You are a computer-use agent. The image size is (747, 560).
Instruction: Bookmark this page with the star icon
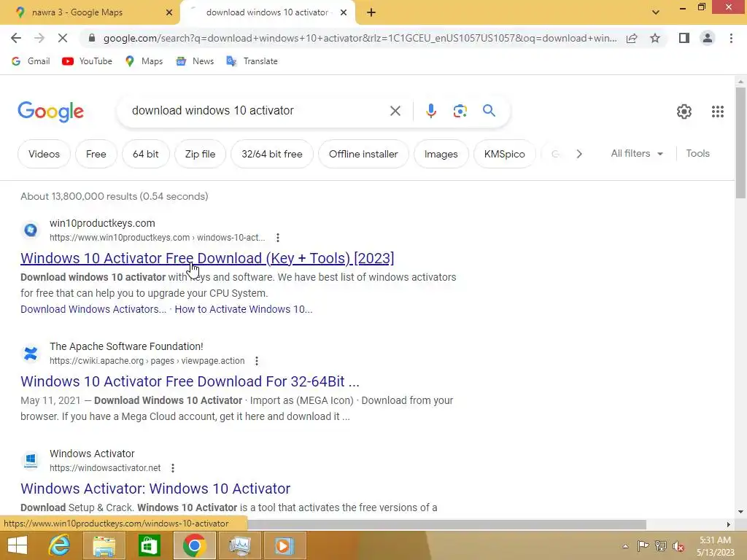655,38
